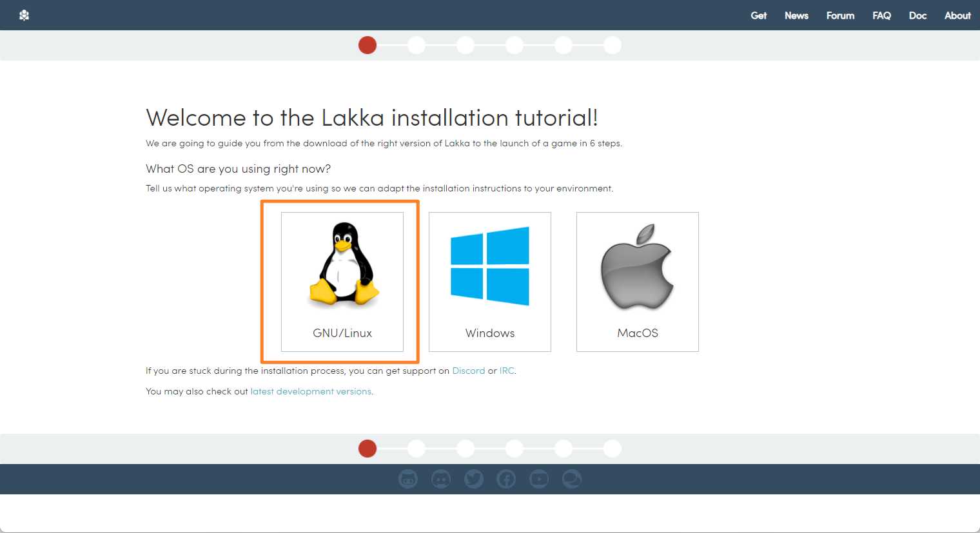Jump to step two in the bottom tracker
The height and width of the screenshot is (533, 980).
tap(416, 449)
